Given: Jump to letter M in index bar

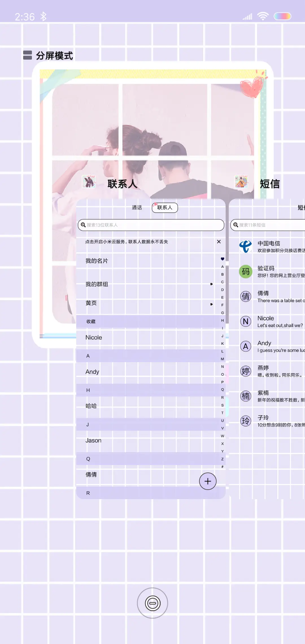Looking at the screenshot, I should point(223,359).
